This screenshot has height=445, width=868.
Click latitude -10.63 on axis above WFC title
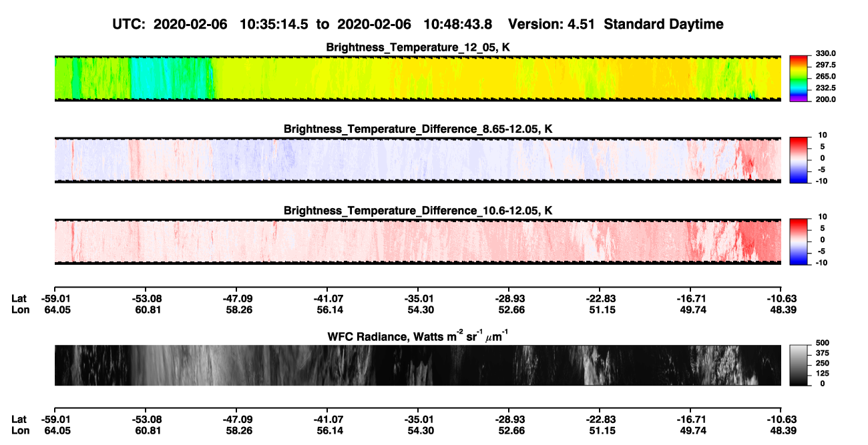[x=781, y=298]
